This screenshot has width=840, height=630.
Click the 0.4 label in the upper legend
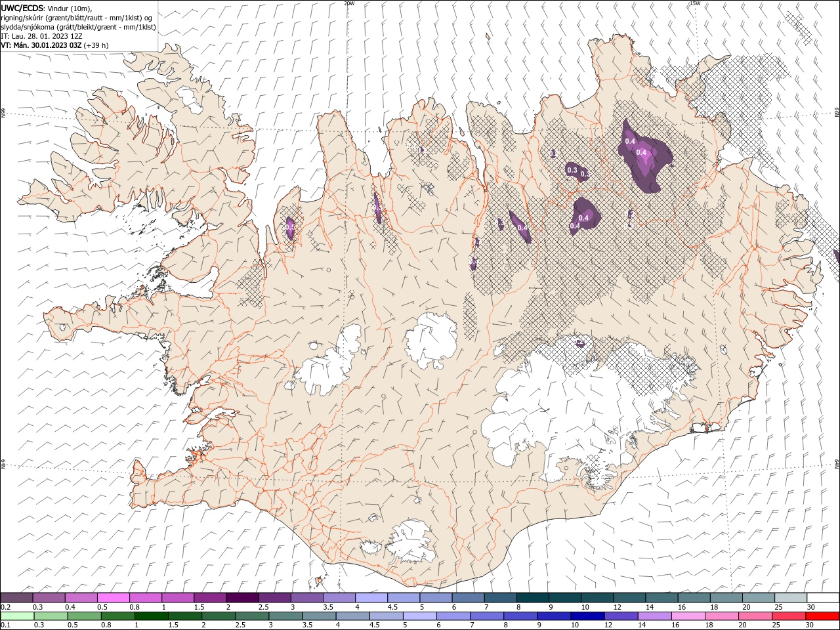pyautogui.click(x=70, y=607)
